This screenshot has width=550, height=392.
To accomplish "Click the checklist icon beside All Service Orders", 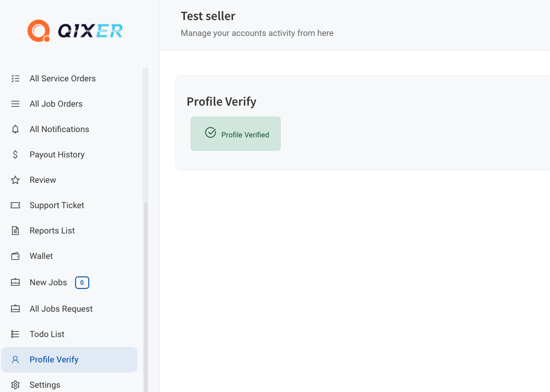I will (x=15, y=79).
